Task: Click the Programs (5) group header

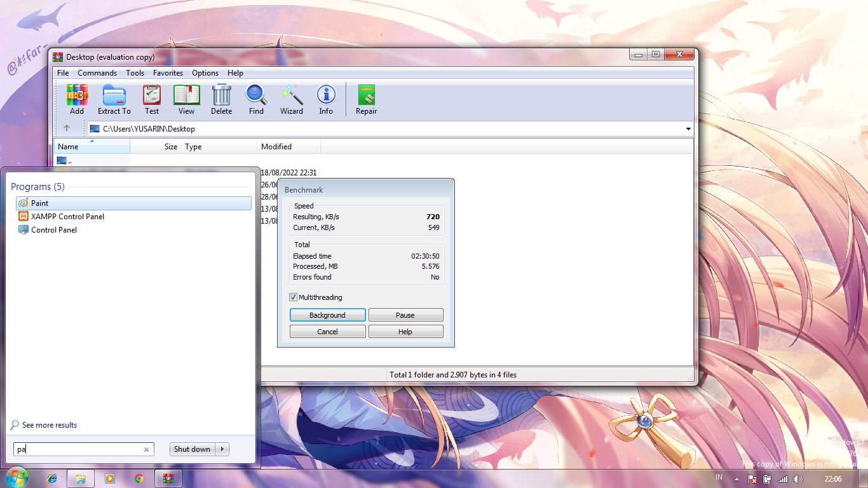Action: [37, 187]
